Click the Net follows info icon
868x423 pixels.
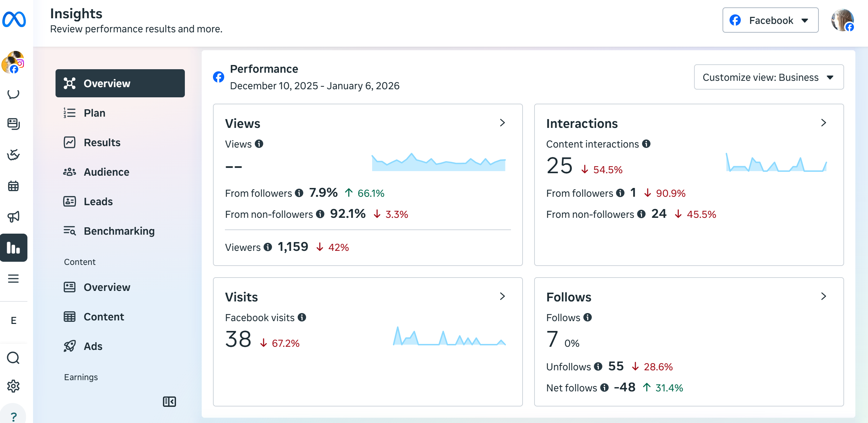tap(604, 388)
